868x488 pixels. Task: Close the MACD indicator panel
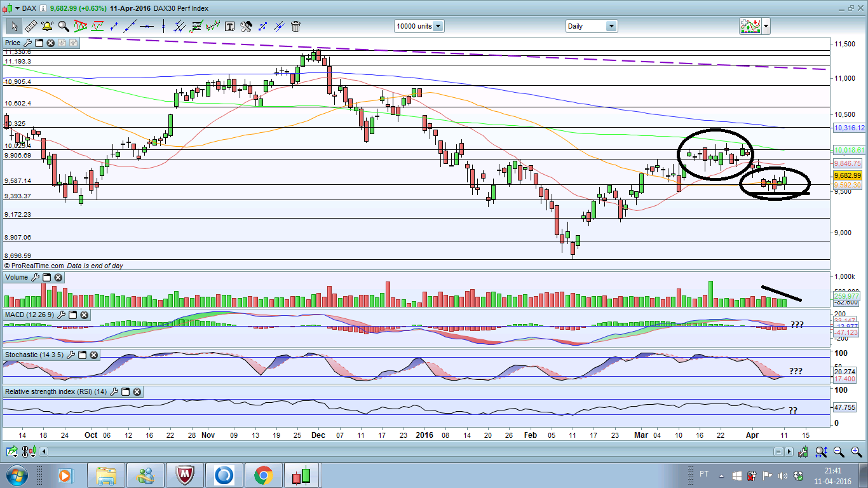(84, 315)
